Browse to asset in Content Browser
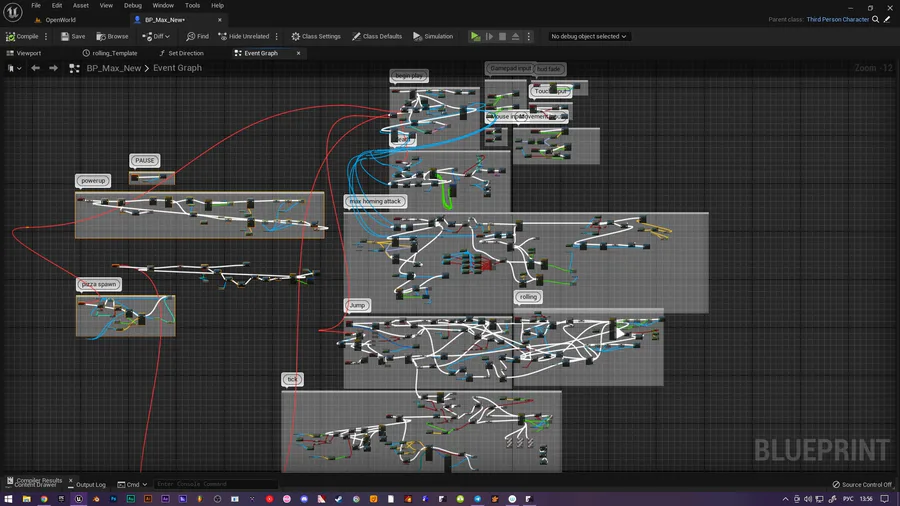Screen dimensions: 900x506 tap(112, 36)
